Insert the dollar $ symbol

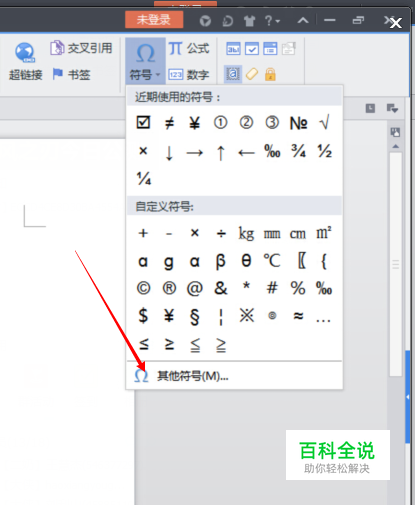click(x=143, y=315)
